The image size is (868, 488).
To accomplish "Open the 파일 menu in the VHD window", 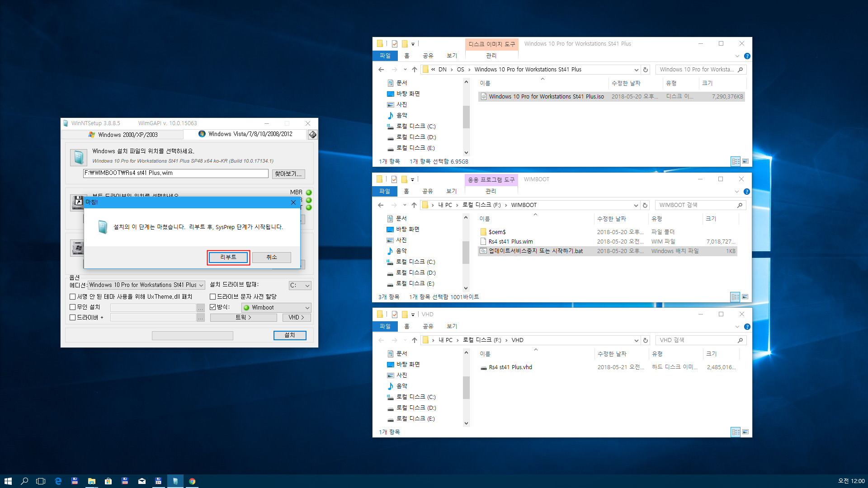I will pos(385,326).
